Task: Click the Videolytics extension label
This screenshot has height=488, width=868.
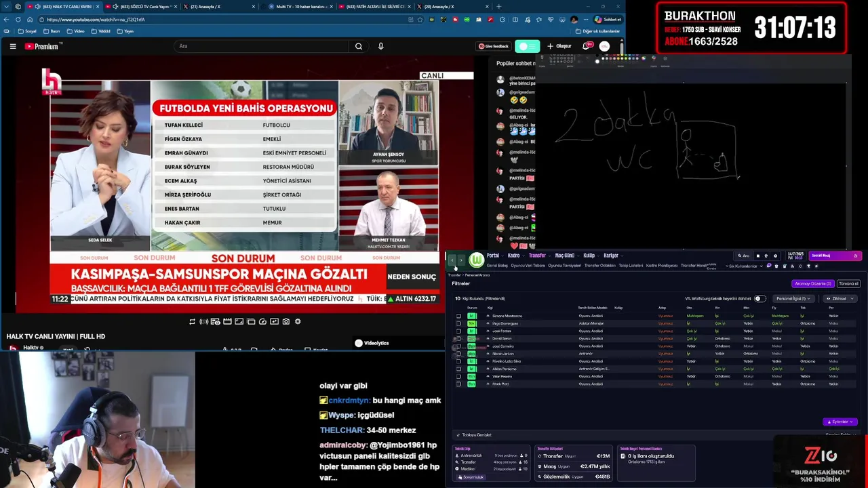Action: coord(372,343)
